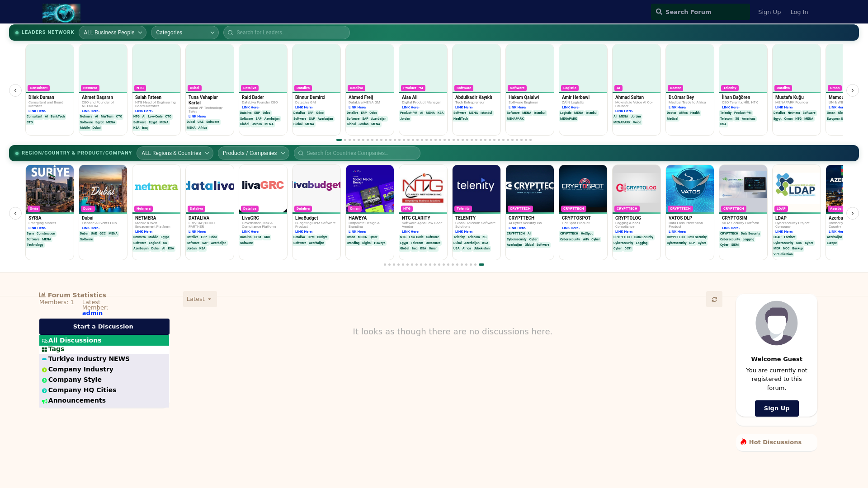Click the Dubai skyline card thumbnail

click(103, 189)
